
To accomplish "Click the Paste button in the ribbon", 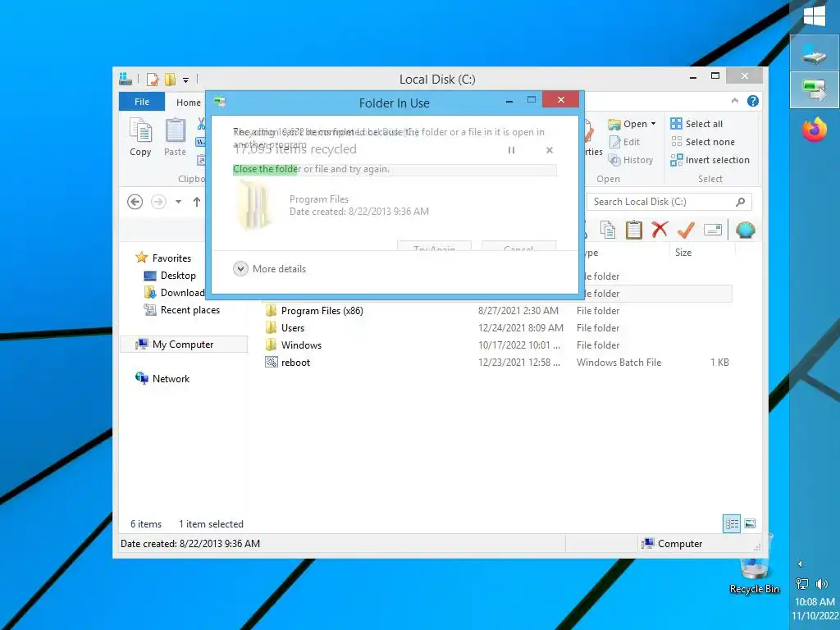I will 176,137.
